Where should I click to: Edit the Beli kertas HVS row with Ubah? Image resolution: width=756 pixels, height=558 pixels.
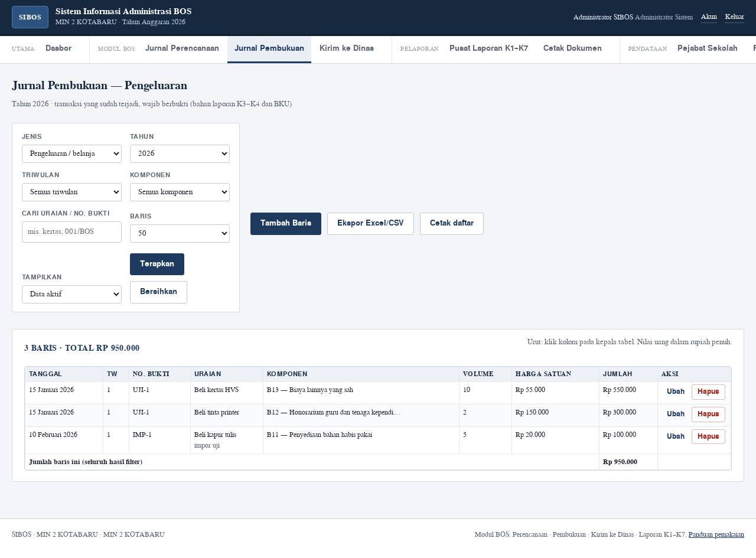[676, 391]
